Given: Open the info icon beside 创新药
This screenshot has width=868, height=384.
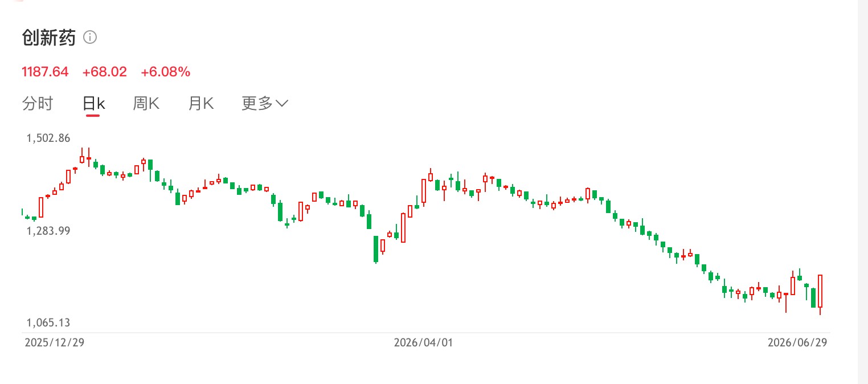Looking at the screenshot, I should click(x=90, y=38).
